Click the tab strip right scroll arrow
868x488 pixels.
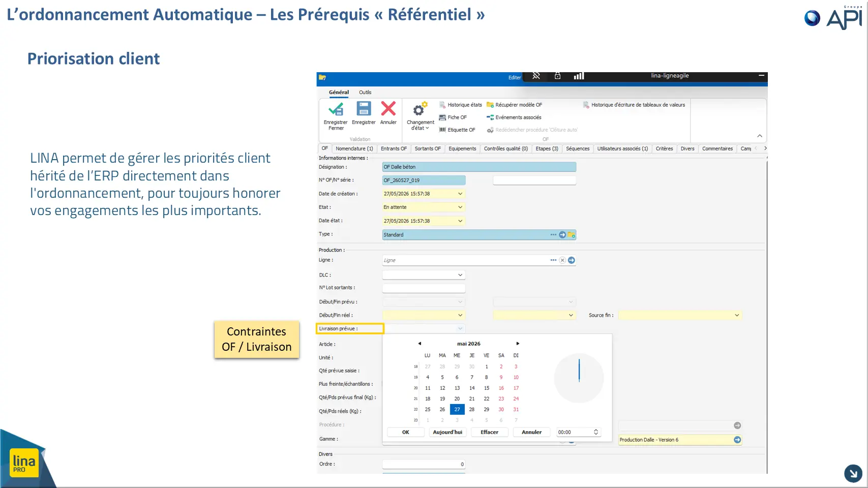pos(765,148)
